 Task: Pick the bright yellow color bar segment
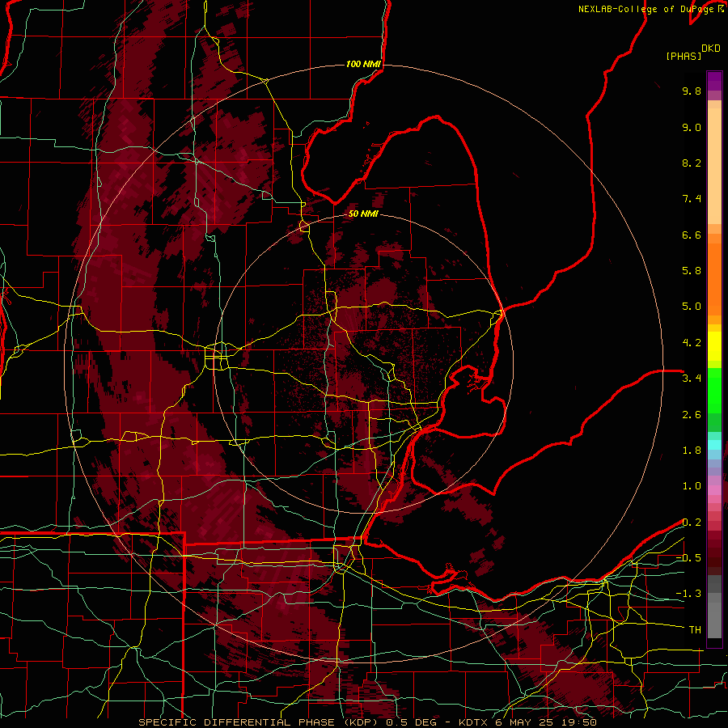coord(714,346)
